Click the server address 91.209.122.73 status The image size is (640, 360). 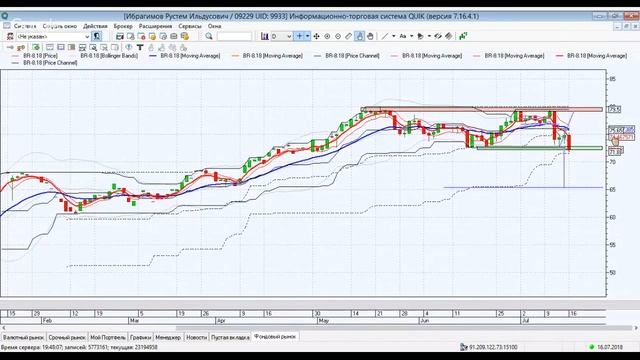pyautogui.click(x=493, y=347)
